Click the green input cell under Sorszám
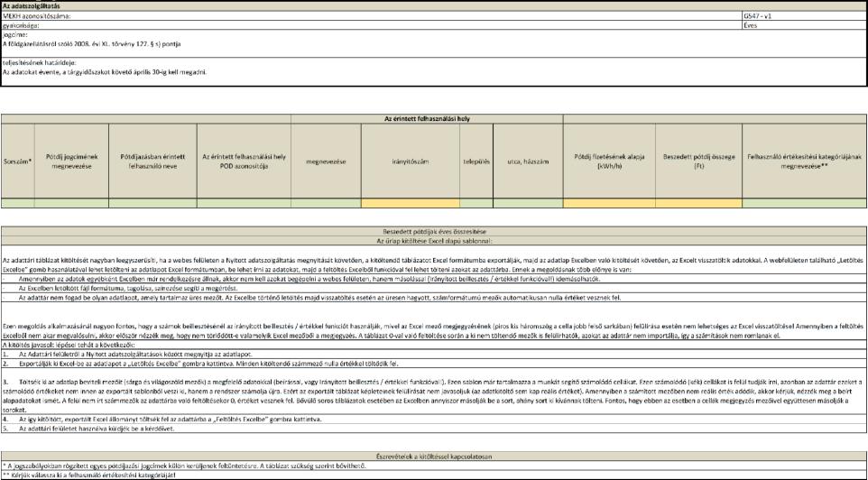868x480 pixels. tap(17, 203)
